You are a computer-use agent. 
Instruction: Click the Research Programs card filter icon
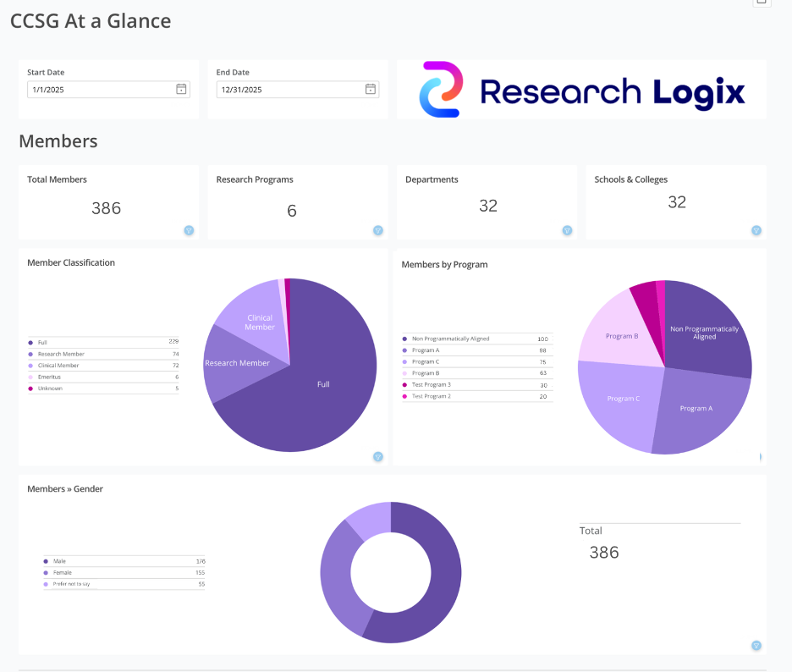pyautogui.click(x=378, y=230)
